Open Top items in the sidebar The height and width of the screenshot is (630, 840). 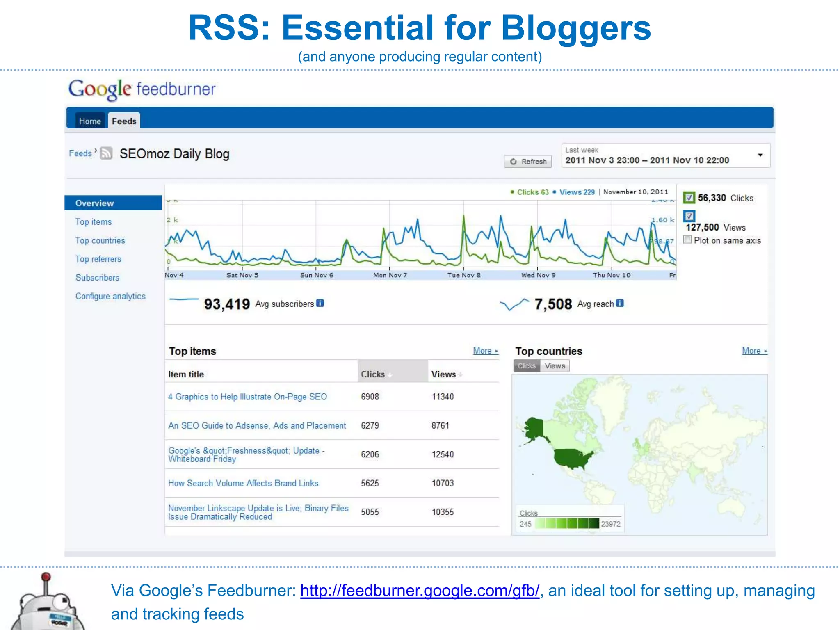pos(93,222)
